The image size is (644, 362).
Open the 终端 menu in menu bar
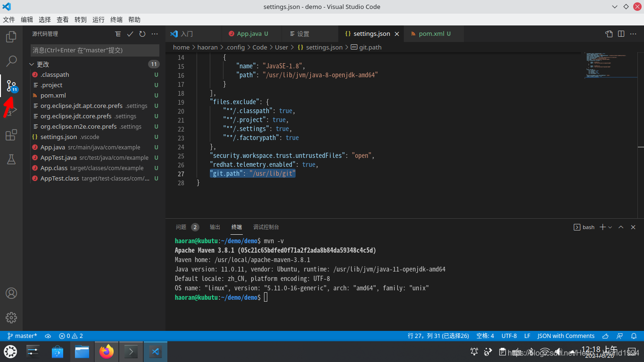[x=116, y=20]
